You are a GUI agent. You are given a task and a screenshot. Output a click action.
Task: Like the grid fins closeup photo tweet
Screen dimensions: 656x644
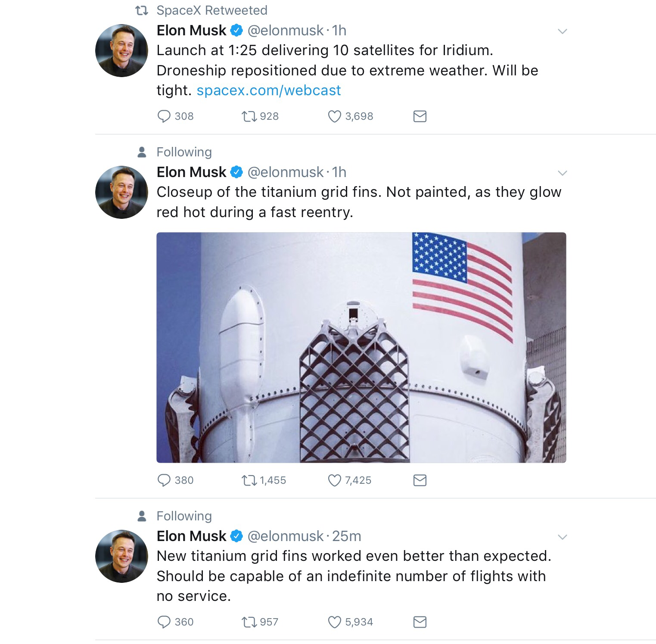pyautogui.click(x=334, y=480)
